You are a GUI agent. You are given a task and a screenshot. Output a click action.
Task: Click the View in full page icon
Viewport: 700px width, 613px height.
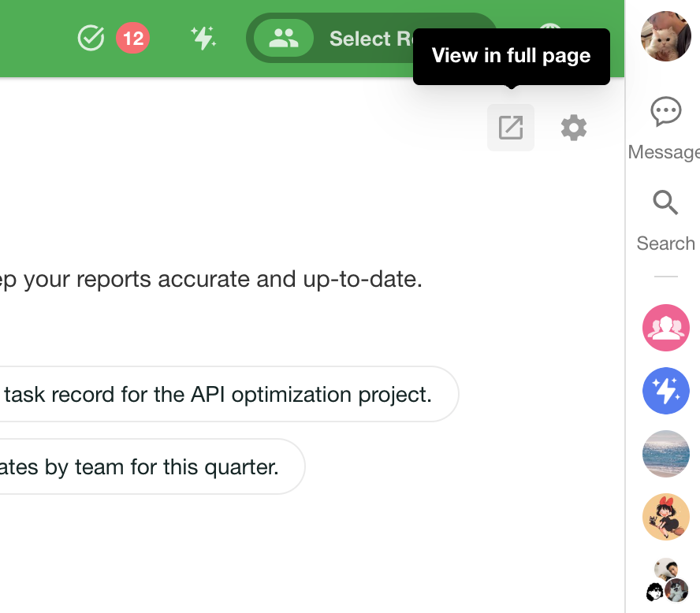(511, 128)
